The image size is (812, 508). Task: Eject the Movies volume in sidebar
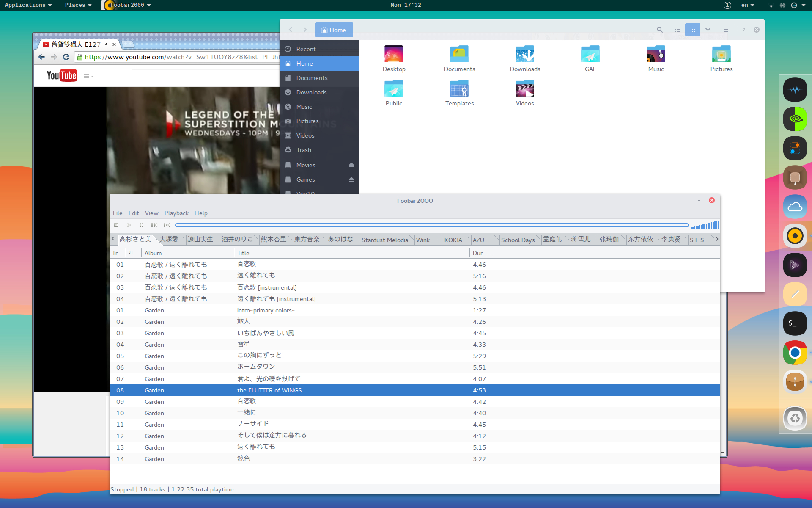[x=351, y=165]
